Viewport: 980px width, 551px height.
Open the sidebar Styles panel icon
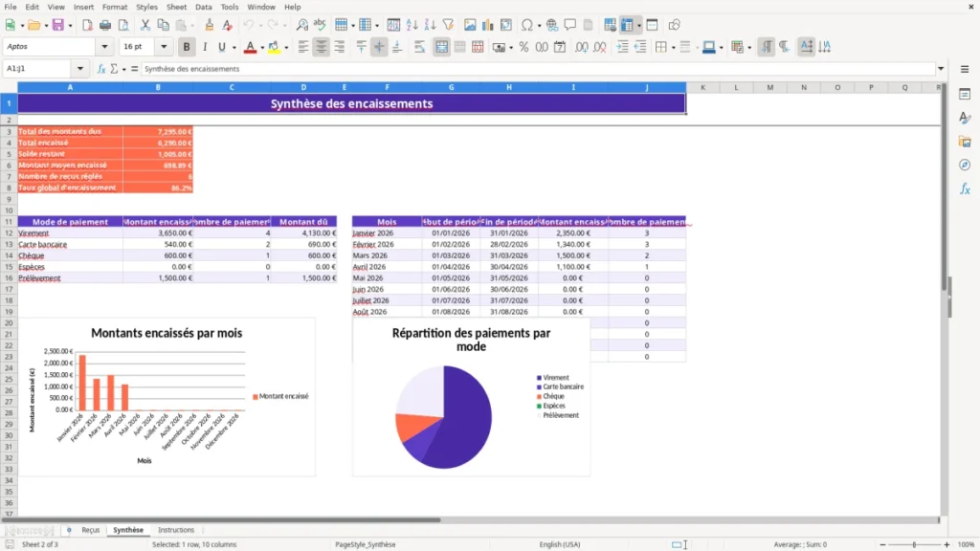(x=965, y=118)
